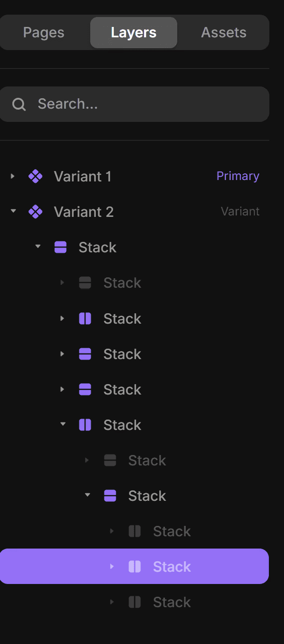Click the icon of the last dimmed Stack in the list

tap(135, 602)
